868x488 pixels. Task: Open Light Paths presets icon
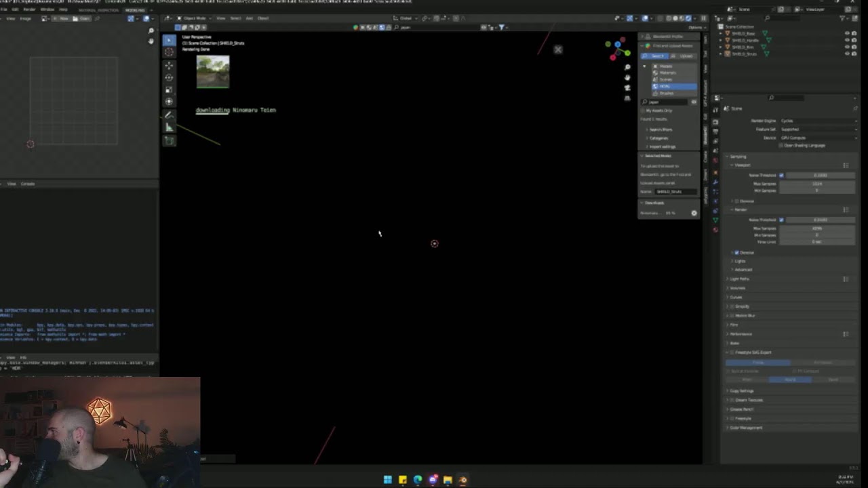pyautogui.click(x=846, y=279)
